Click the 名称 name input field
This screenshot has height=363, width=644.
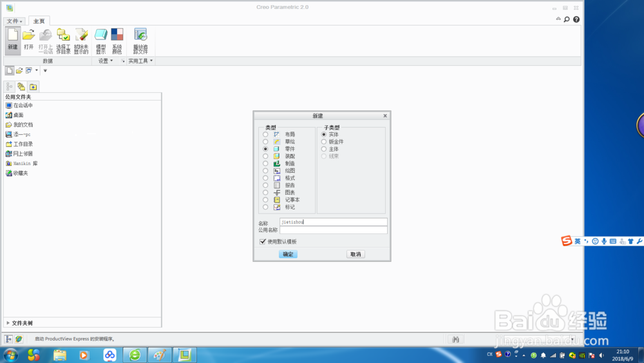point(334,222)
